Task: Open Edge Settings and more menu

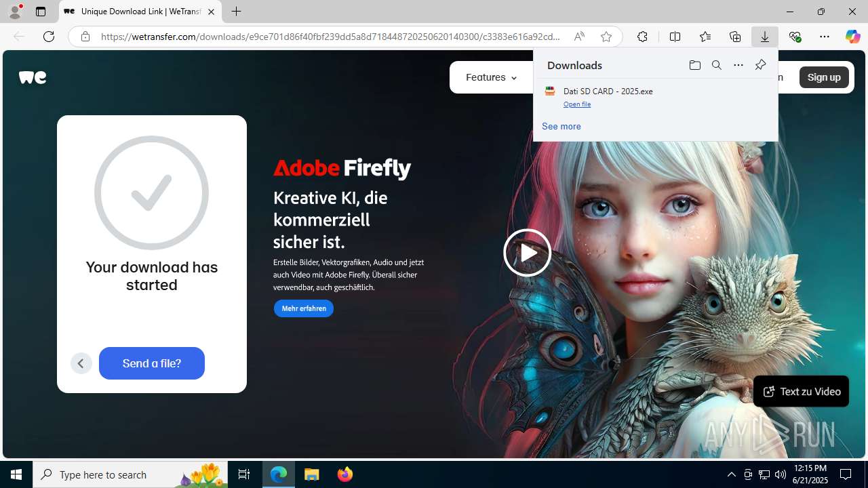Action: point(825,37)
